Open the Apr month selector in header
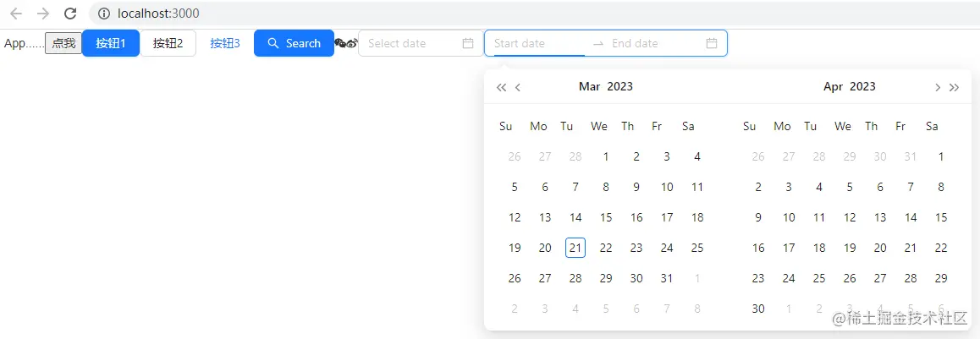 (833, 86)
